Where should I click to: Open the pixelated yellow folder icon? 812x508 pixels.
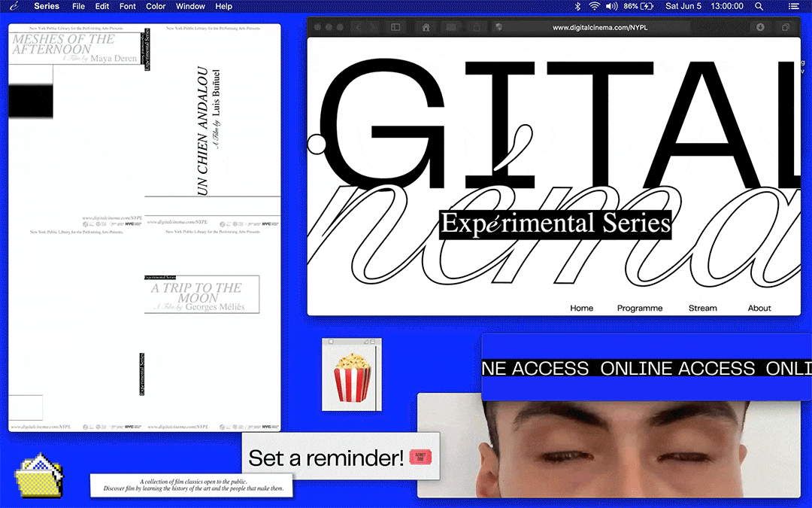(39, 476)
